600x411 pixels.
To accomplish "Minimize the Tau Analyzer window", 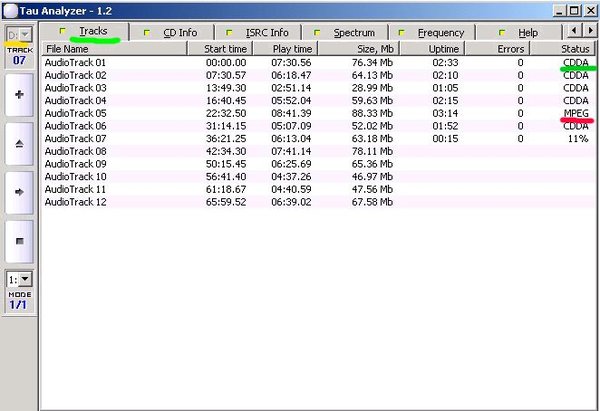I will pyautogui.click(x=559, y=11).
